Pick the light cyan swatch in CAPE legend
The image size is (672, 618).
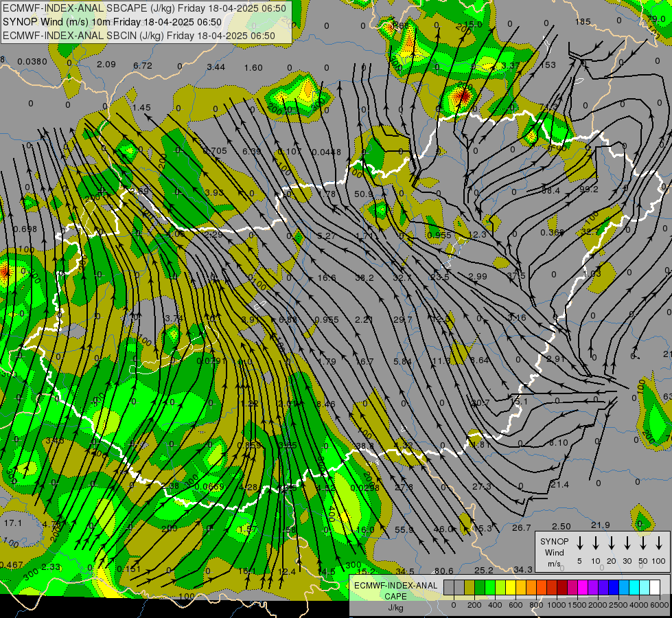644,587
